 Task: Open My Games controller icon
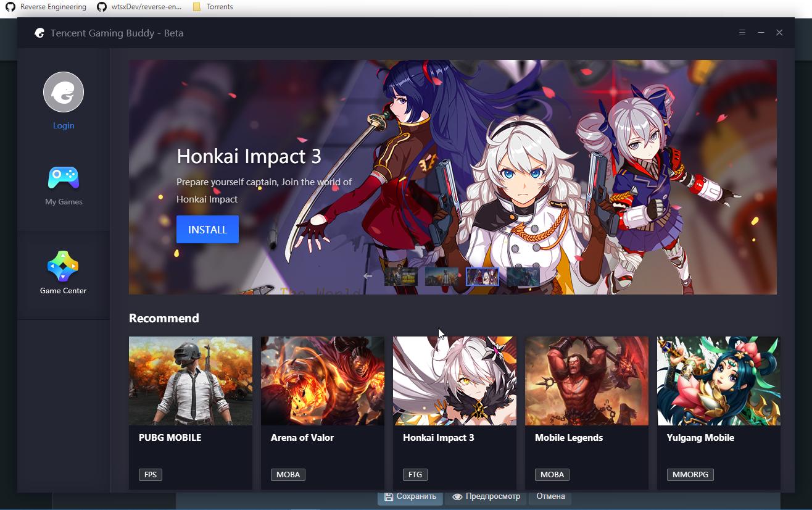click(x=64, y=178)
